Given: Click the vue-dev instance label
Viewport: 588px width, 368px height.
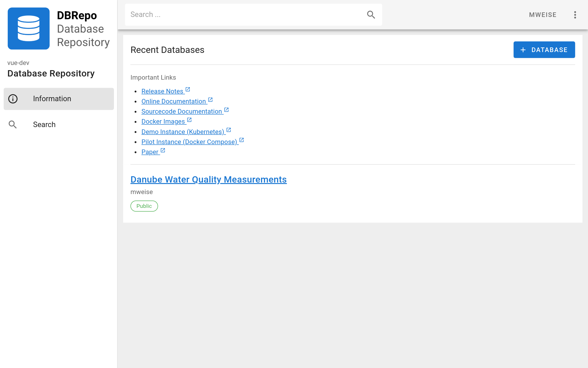Looking at the screenshot, I should pos(18,63).
